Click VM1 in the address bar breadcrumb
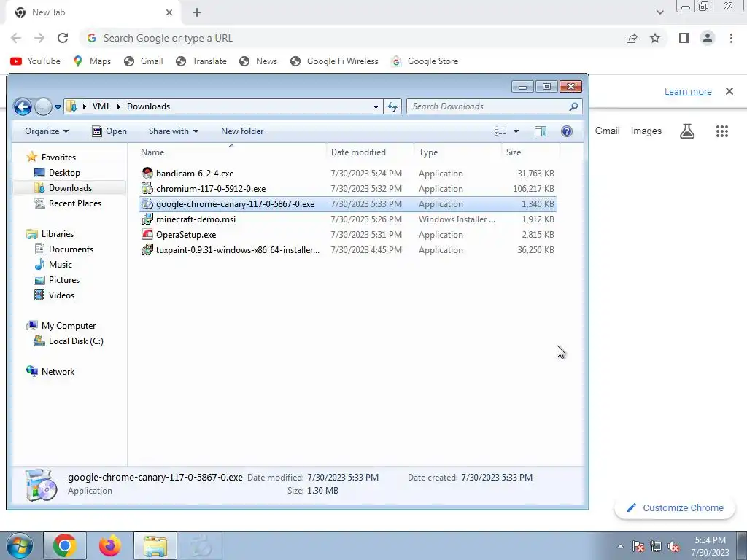 coord(101,106)
